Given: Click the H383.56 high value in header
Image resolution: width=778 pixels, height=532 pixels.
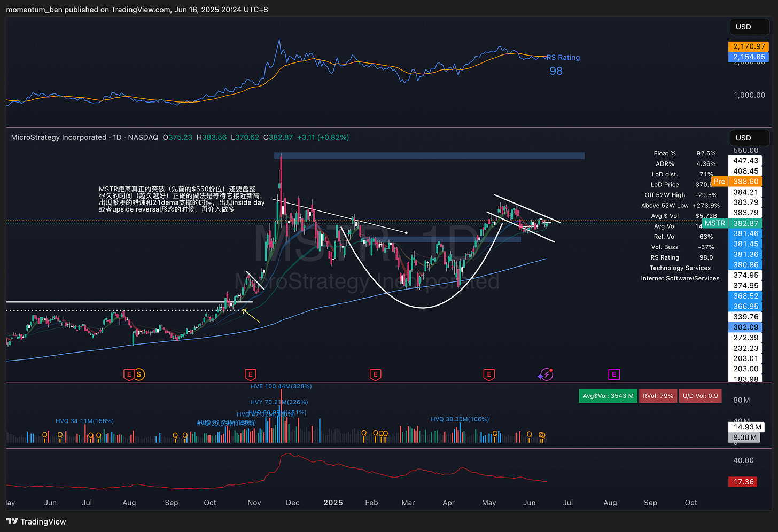Looking at the screenshot, I should tap(212, 137).
